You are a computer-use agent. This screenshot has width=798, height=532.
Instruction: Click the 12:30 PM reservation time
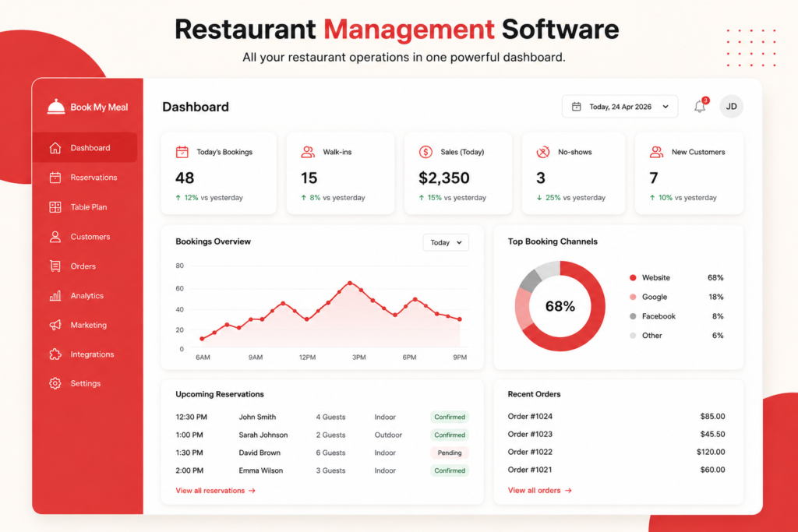click(x=192, y=417)
